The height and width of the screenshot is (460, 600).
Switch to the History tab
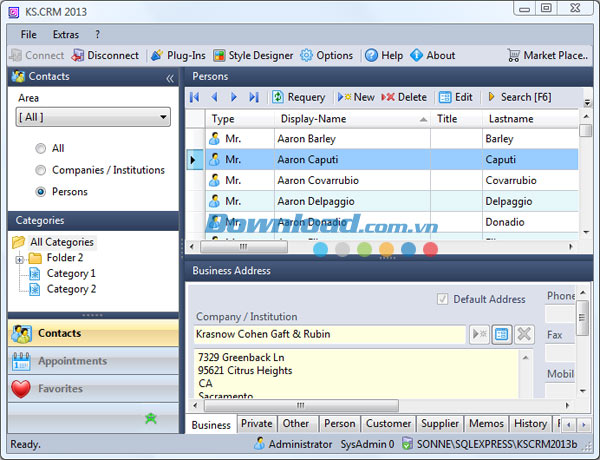point(530,424)
